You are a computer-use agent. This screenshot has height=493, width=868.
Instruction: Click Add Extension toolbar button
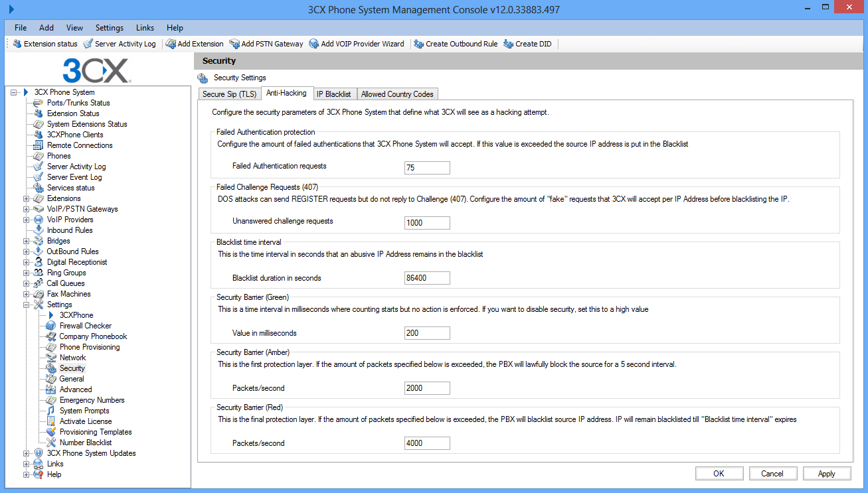pyautogui.click(x=195, y=44)
